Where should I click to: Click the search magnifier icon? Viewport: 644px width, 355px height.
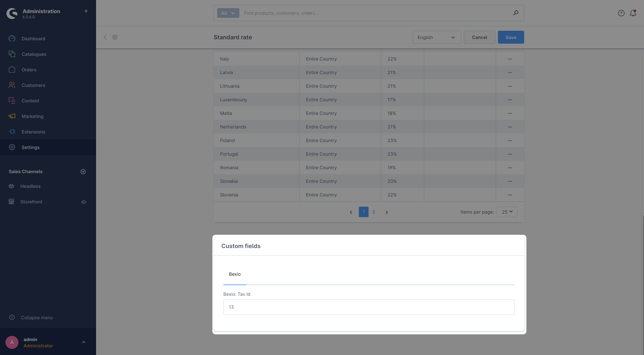tap(515, 13)
